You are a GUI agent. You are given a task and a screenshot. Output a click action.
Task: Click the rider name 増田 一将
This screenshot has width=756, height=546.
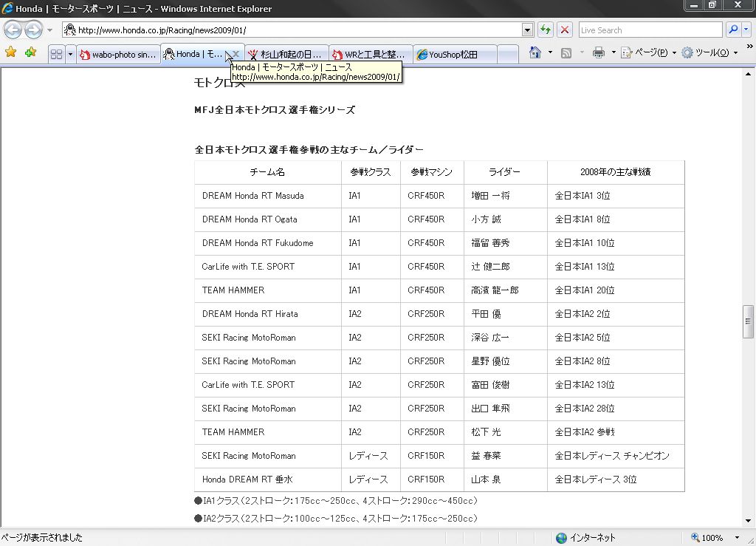pyautogui.click(x=490, y=196)
